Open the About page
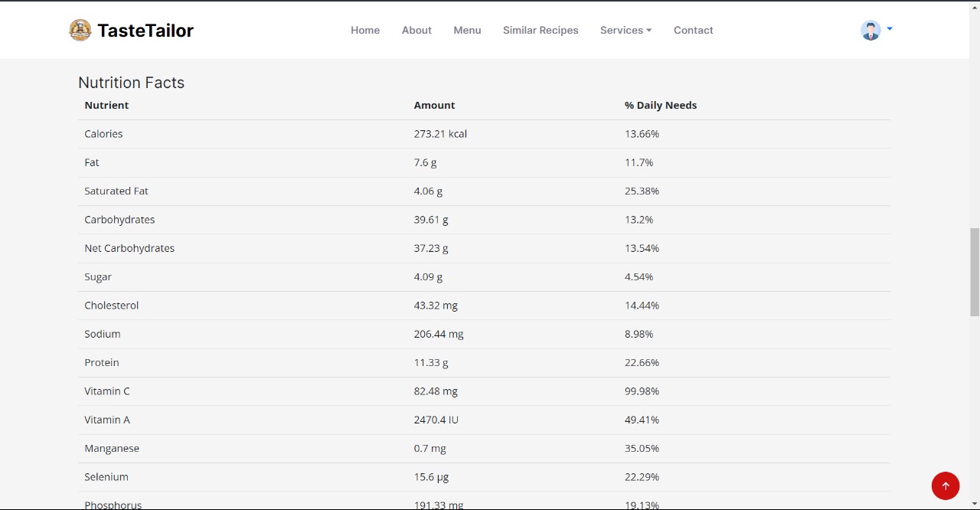 click(x=416, y=30)
